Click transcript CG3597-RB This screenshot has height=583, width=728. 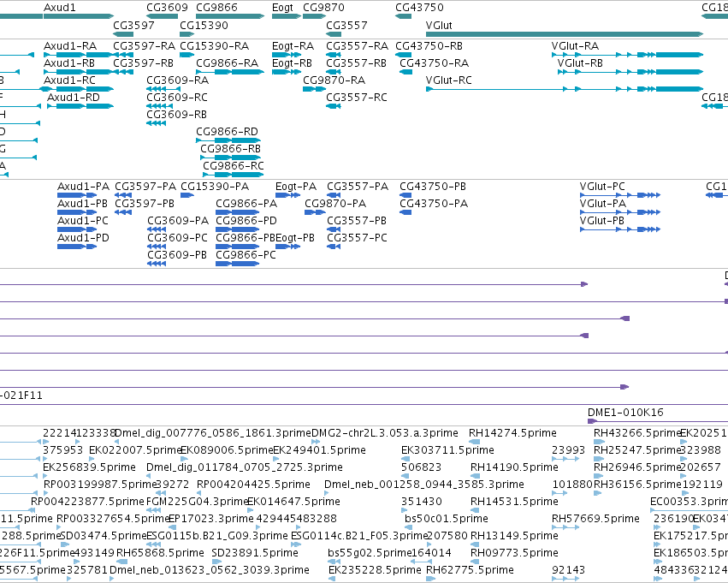point(144,63)
